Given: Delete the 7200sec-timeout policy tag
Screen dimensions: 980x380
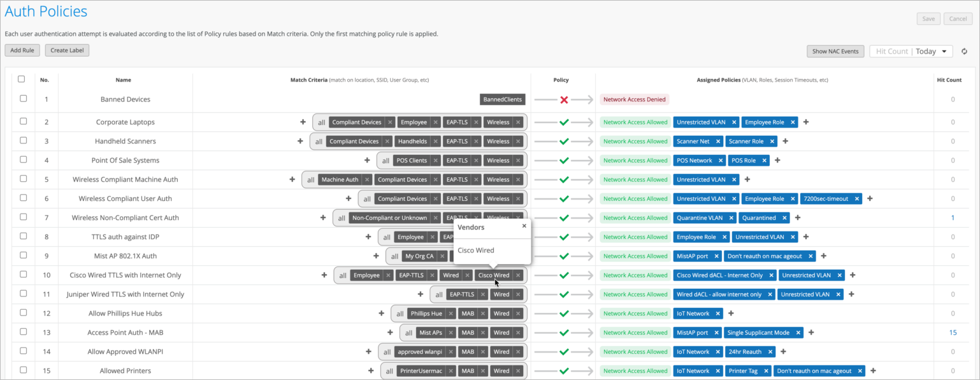Looking at the screenshot, I should 857,199.
